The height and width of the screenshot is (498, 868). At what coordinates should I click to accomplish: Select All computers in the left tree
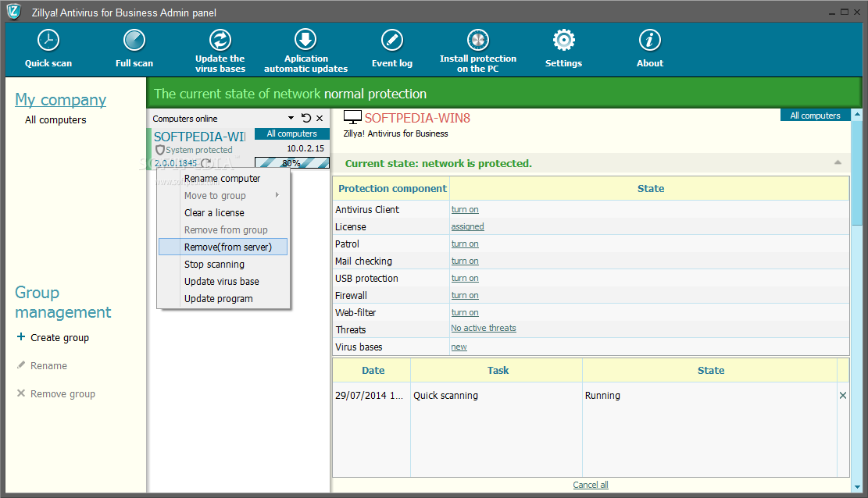pyautogui.click(x=55, y=119)
